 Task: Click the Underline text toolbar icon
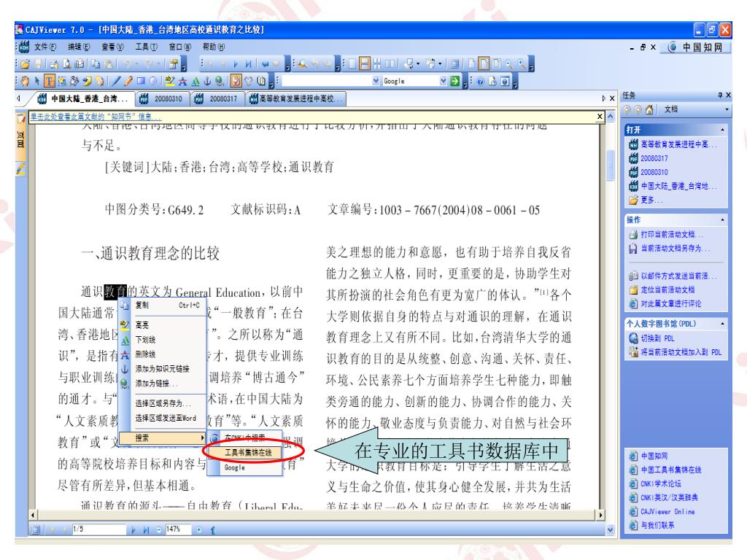tap(196, 81)
